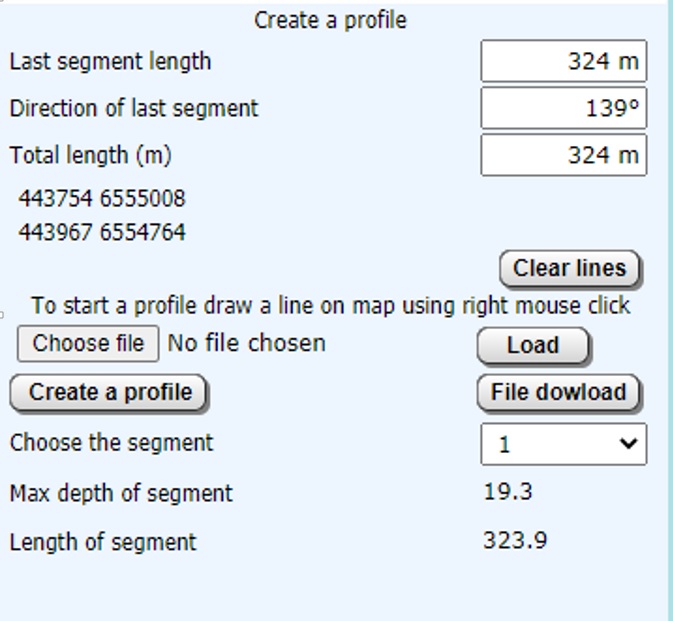Image resolution: width=673 pixels, height=621 pixels.
Task: Select the second coordinate line 443967 6554764
Action: click(x=102, y=233)
